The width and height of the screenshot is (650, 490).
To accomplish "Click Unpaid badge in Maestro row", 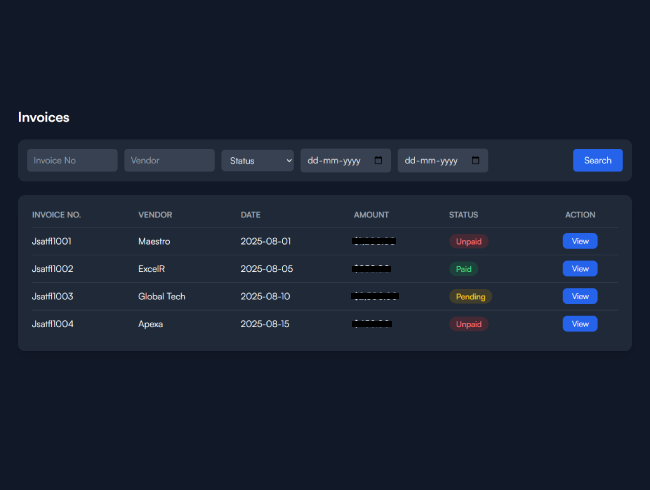I will 468,241.
